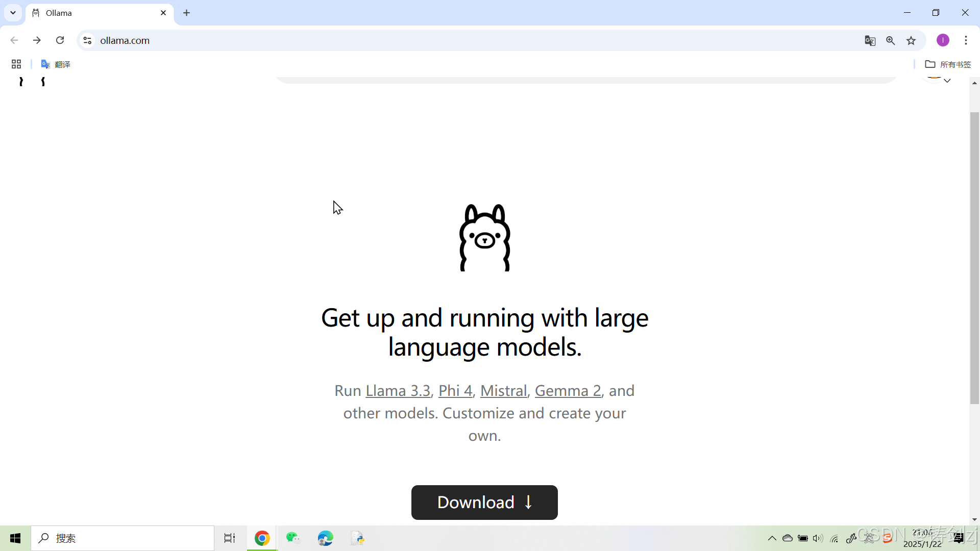
Task: Open WeChat from the taskbar
Action: [x=293, y=538]
